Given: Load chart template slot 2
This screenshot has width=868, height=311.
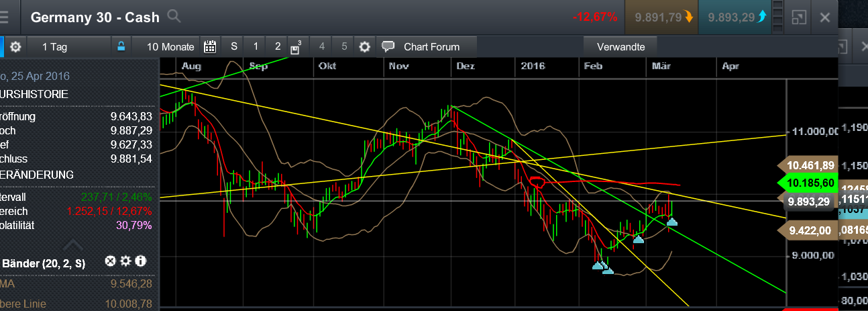Looking at the screenshot, I should [278, 46].
